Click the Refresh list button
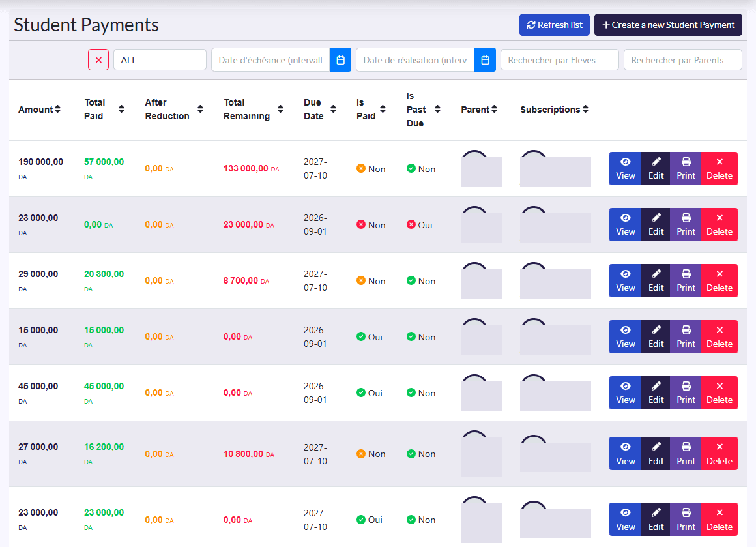The width and height of the screenshot is (756, 547). pos(554,25)
